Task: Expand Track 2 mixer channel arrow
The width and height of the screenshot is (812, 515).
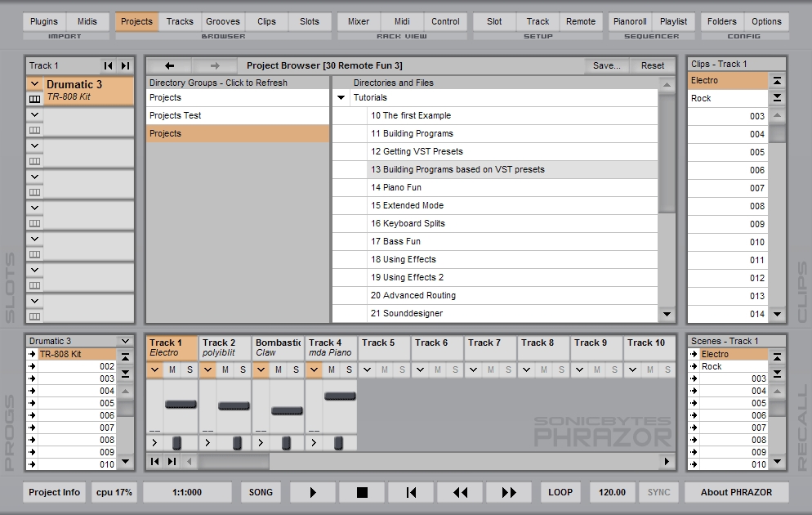Action: tap(207, 443)
